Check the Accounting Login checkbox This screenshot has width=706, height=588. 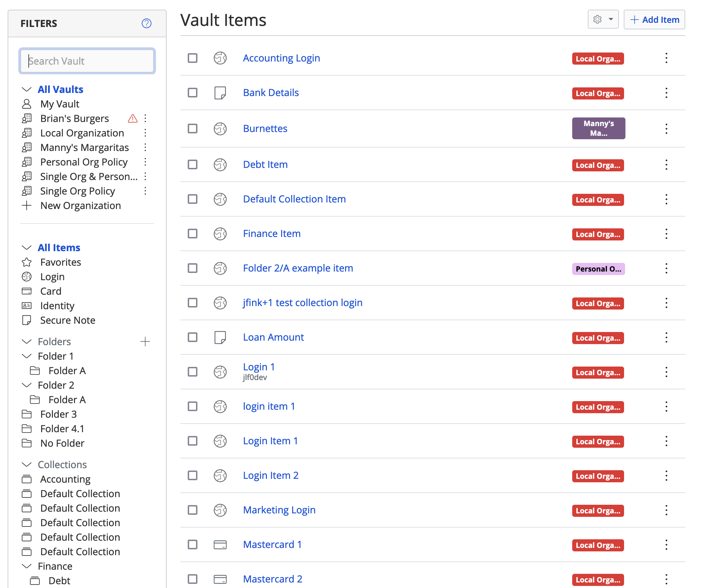point(193,58)
